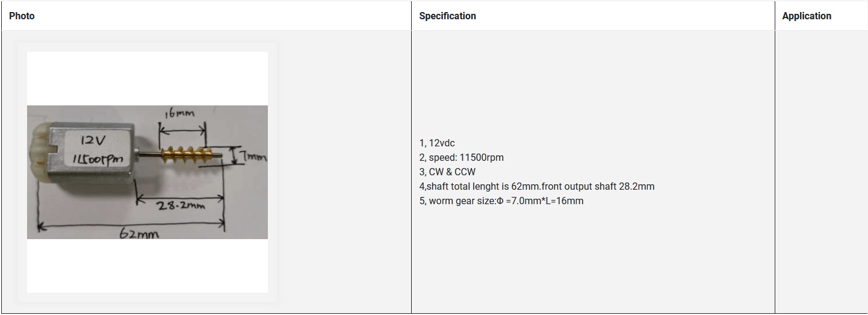Click the white area above motor photo
868x315 pixels.
pos(147,78)
